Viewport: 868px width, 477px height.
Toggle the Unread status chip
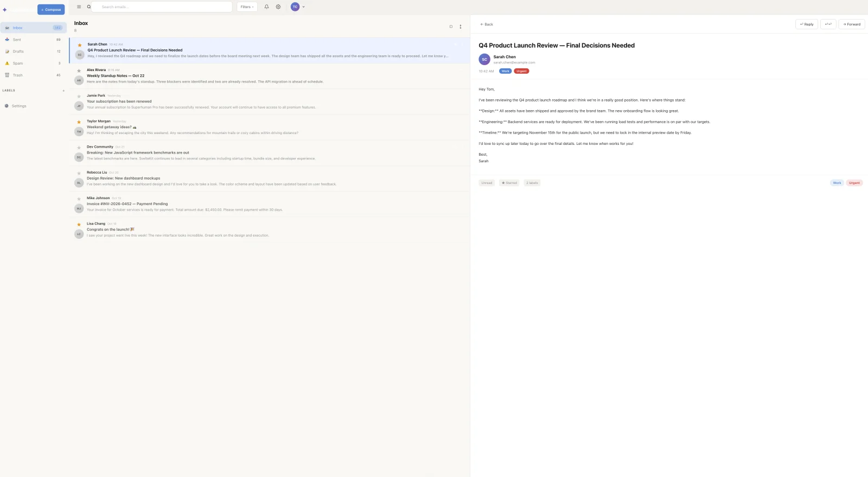click(487, 183)
